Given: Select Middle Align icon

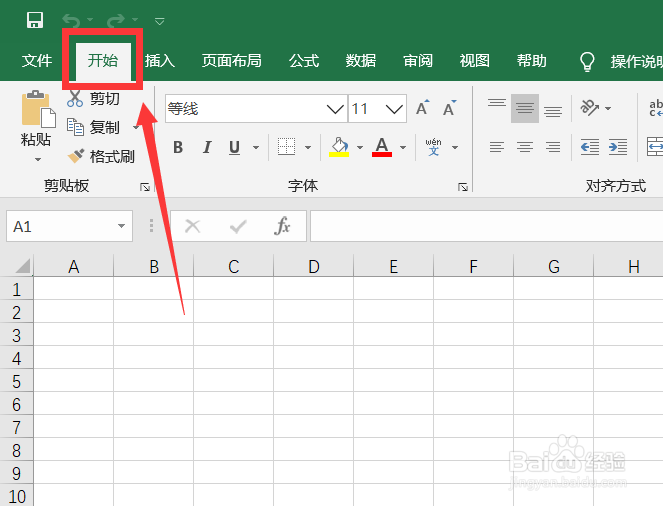Looking at the screenshot, I should click(525, 108).
